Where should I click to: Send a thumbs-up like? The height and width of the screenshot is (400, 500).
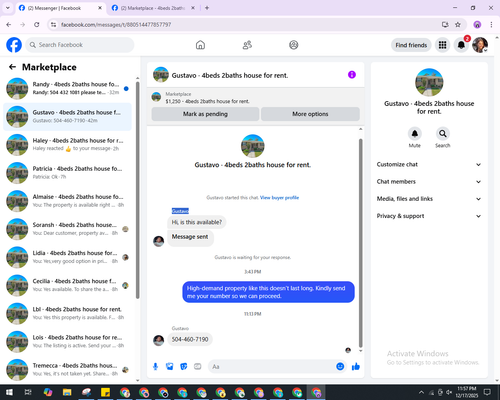(x=356, y=367)
